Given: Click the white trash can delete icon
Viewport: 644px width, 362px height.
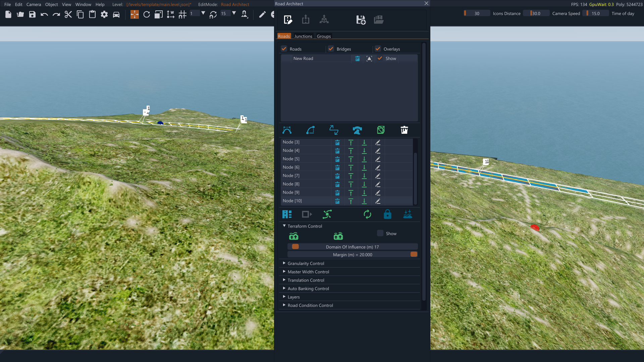Looking at the screenshot, I should 404,130.
